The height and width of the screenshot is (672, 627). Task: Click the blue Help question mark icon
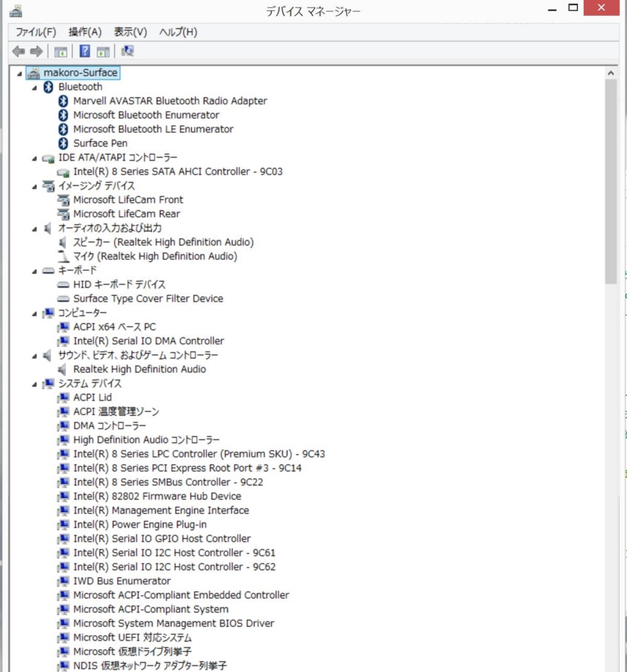point(85,51)
